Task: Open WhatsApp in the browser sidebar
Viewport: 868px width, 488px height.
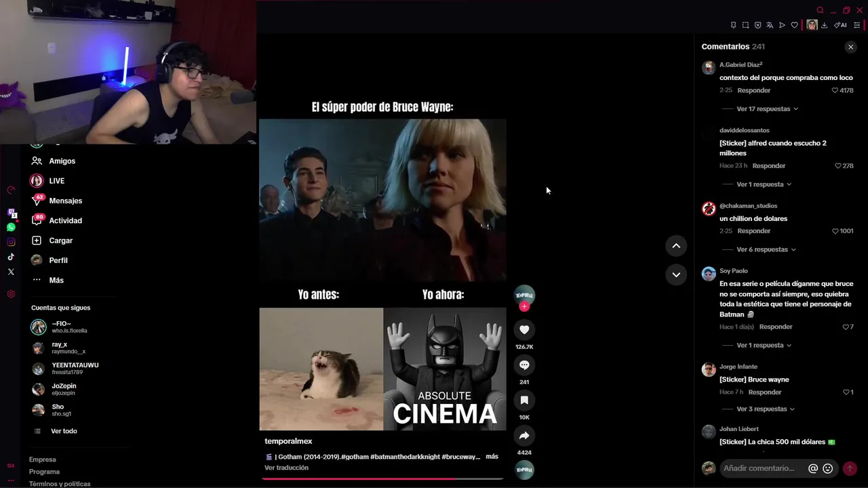Action: pyautogui.click(x=11, y=228)
